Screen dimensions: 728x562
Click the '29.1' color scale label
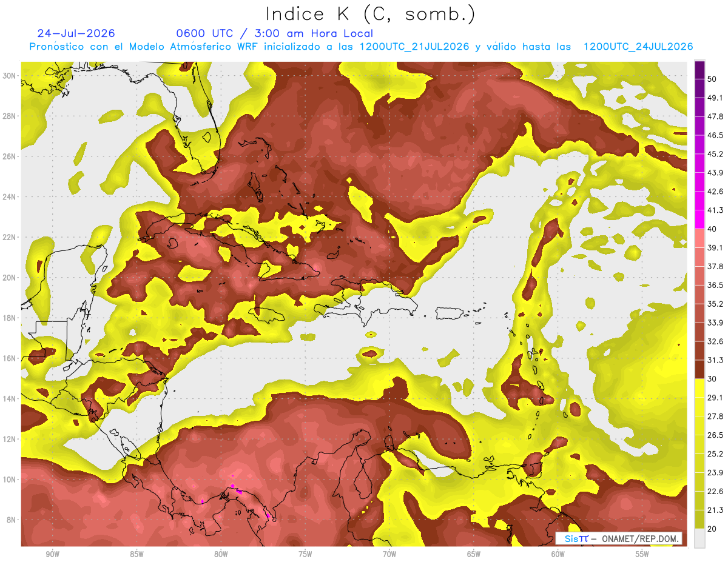coord(715,398)
